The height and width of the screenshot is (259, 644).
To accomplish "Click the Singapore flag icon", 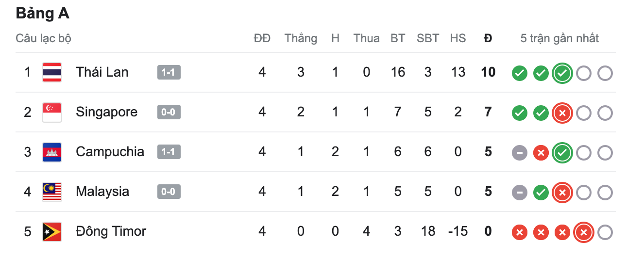I will [51, 112].
